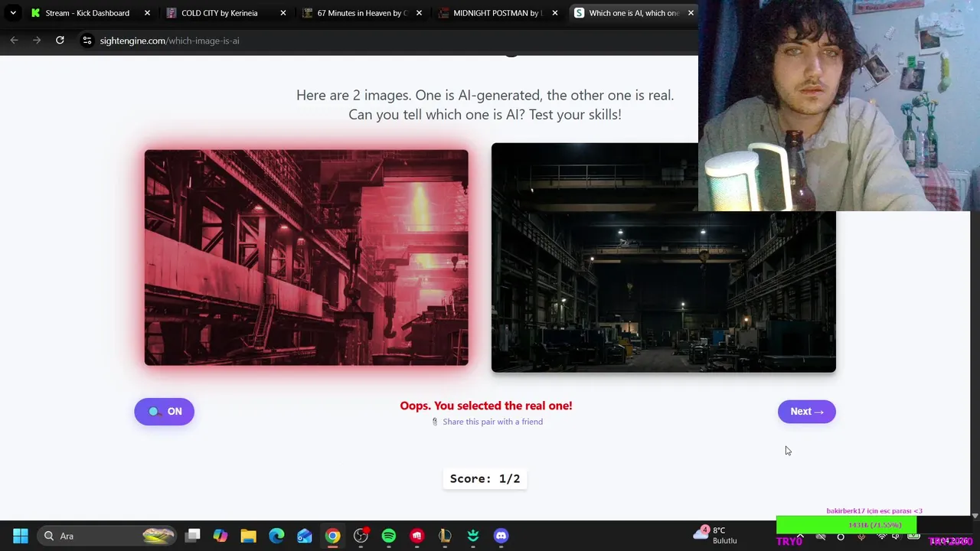The height and width of the screenshot is (551, 980).
Task: Go back to the previous page
Action: (x=14, y=41)
